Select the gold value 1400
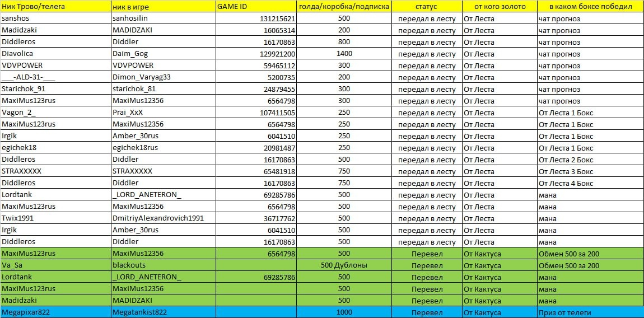The image size is (644, 318). pyautogui.click(x=344, y=54)
